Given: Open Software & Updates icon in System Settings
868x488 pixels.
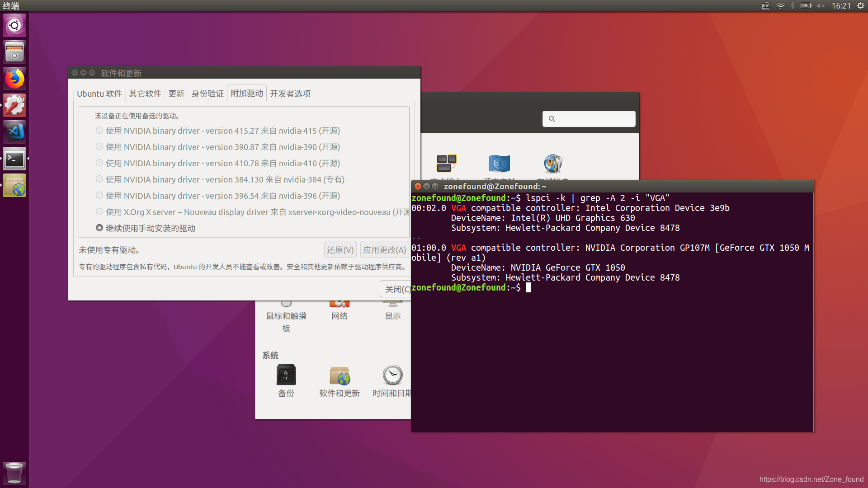Looking at the screenshot, I should 340,375.
